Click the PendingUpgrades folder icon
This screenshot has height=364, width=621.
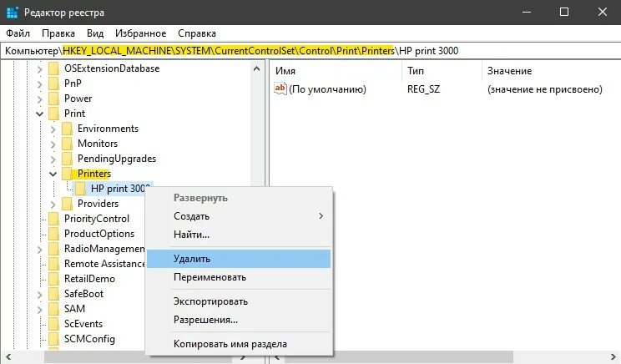68,159
